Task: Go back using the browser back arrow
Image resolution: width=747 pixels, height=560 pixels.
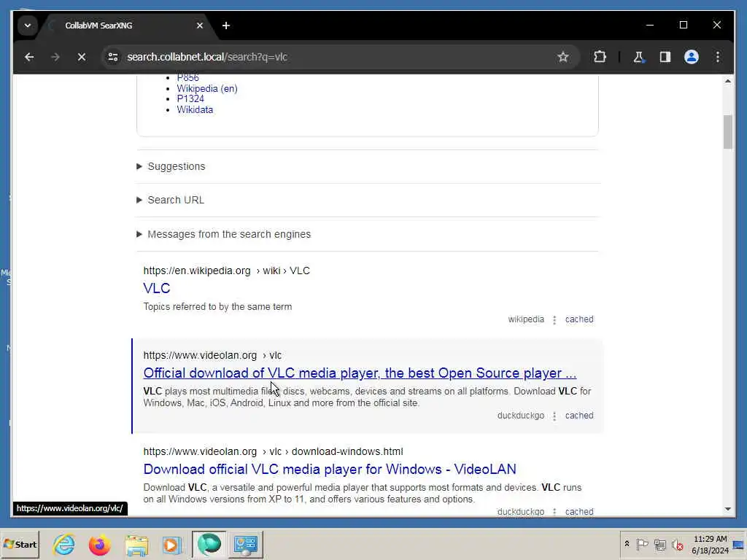Action: click(29, 57)
